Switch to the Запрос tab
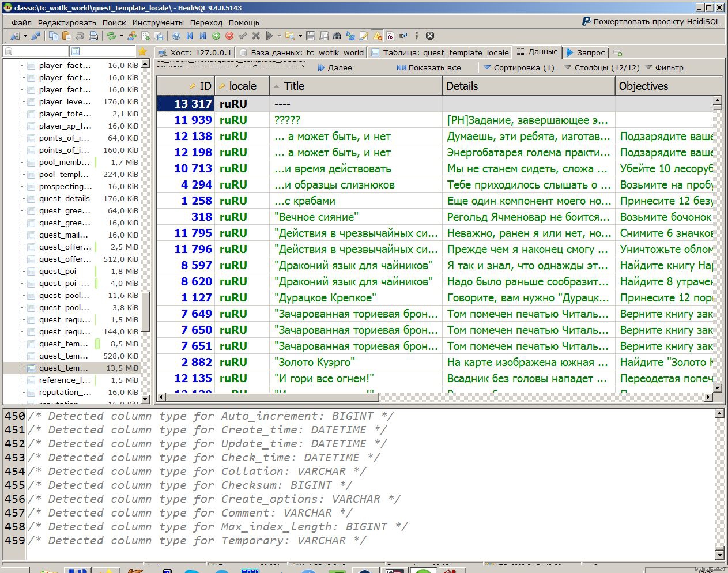 586,52
